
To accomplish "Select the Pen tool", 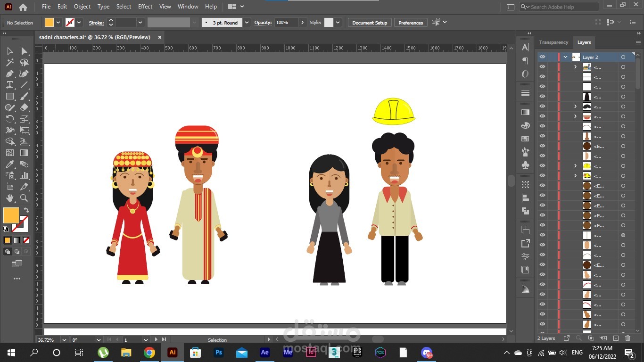I will pyautogui.click(x=9, y=74).
